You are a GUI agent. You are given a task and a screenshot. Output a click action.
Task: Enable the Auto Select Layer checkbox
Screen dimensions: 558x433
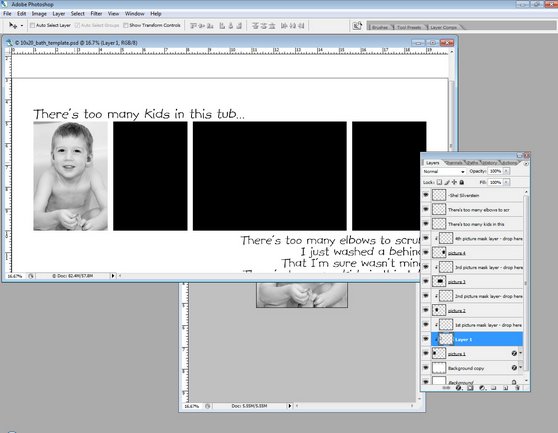pyautogui.click(x=32, y=25)
